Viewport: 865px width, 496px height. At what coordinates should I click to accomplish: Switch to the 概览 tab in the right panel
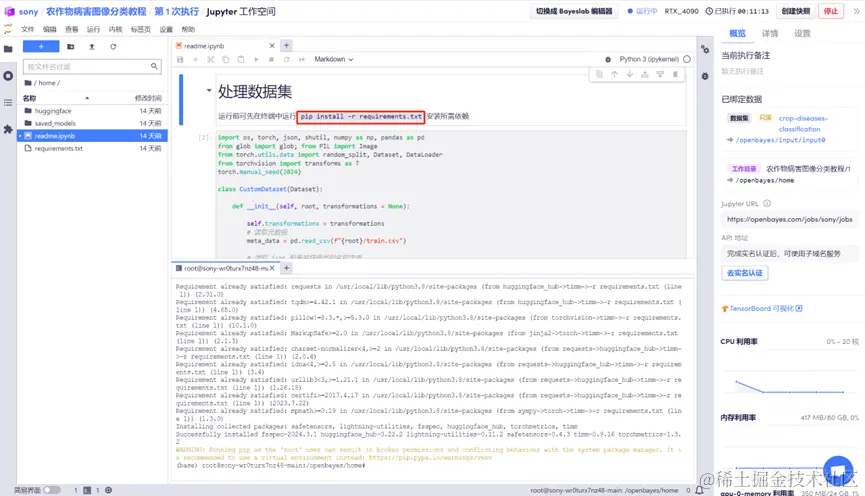pyautogui.click(x=737, y=34)
